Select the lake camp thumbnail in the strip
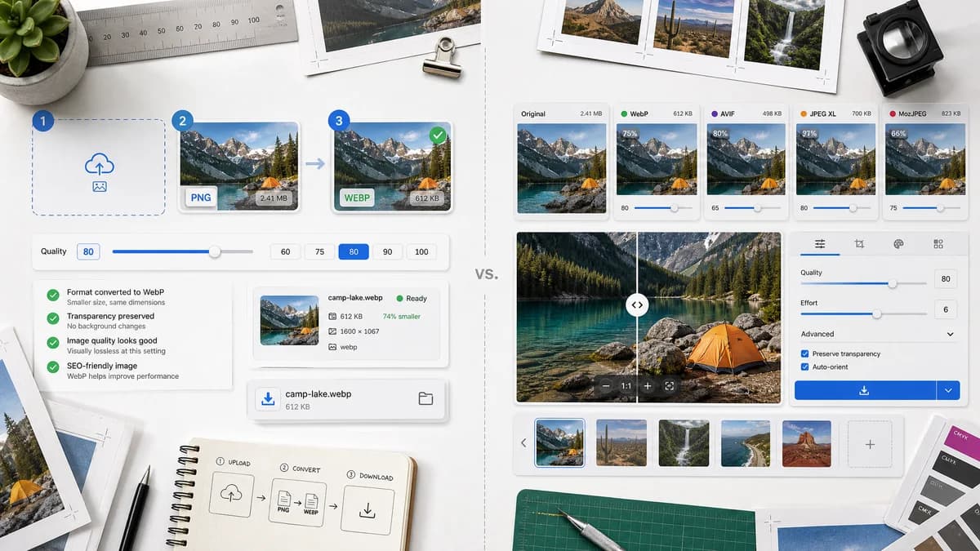Viewport: 980px width, 551px height. [x=559, y=443]
